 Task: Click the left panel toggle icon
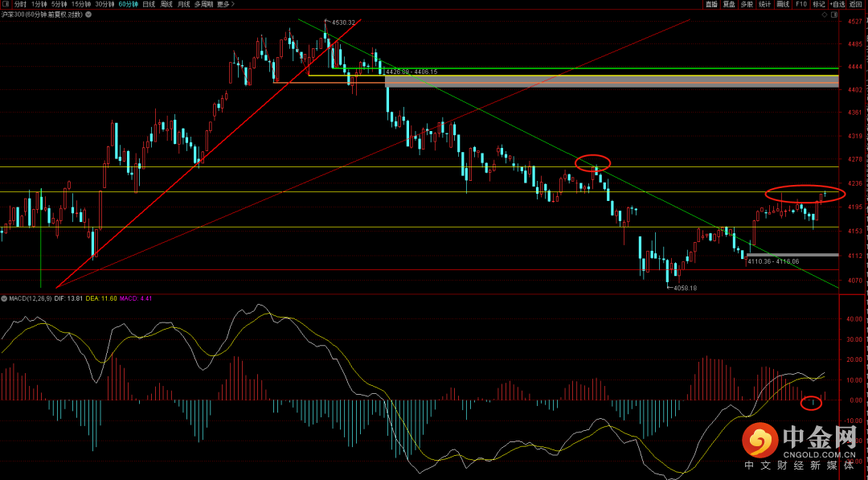point(6,4)
